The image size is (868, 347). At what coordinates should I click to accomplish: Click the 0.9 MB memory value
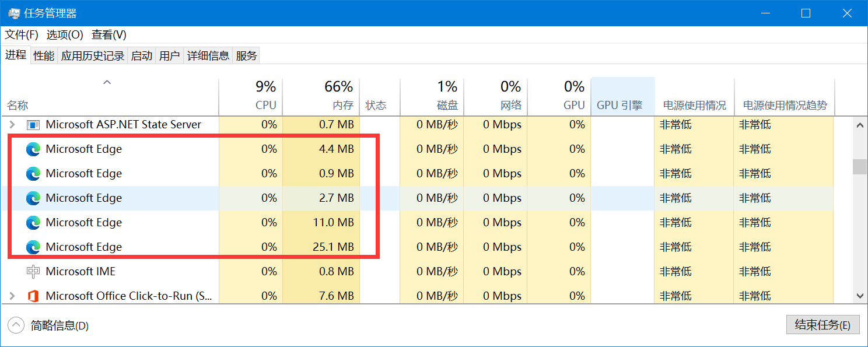337,173
